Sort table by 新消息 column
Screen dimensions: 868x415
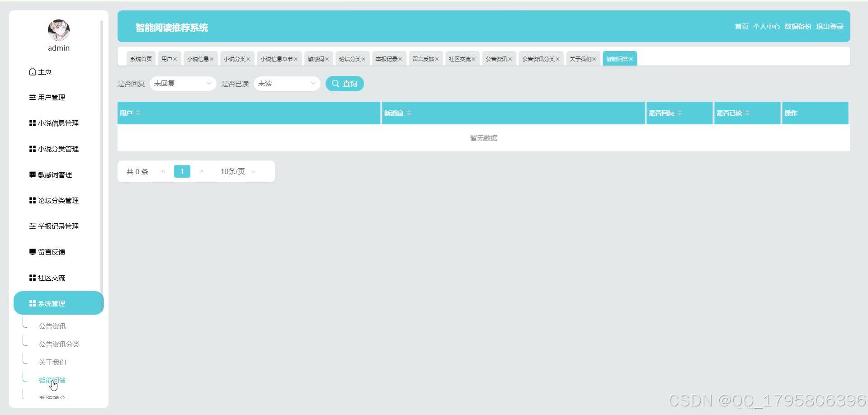409,113
